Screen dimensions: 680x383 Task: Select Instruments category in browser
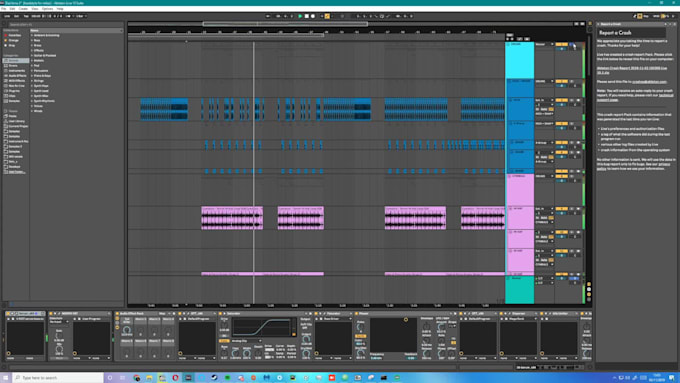point(17,70)
